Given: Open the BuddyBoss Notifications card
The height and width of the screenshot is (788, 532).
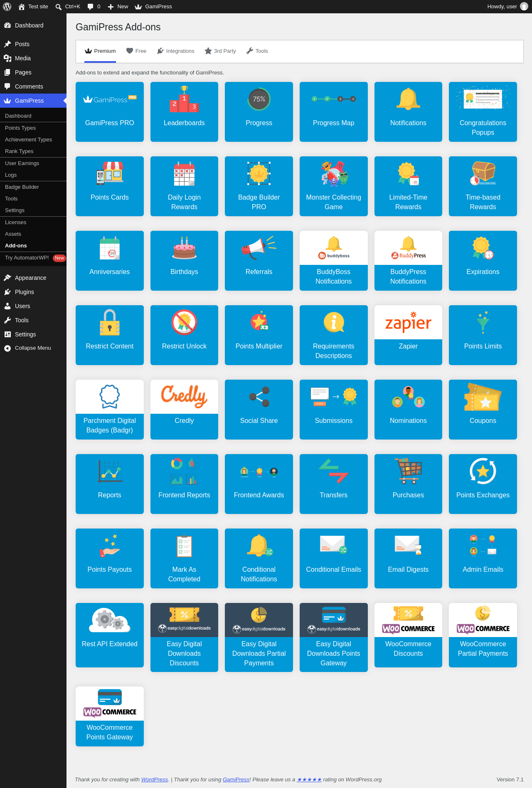Looking at the screenshot, I should point(334,261).
